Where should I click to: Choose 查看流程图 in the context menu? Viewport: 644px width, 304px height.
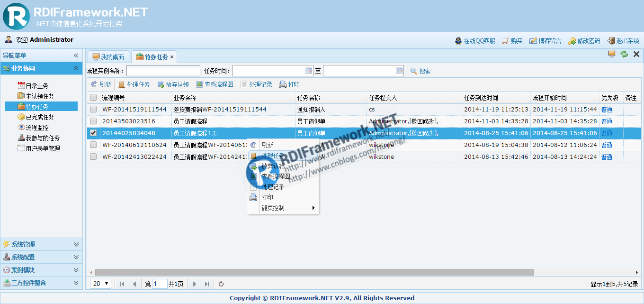point(283,176)
